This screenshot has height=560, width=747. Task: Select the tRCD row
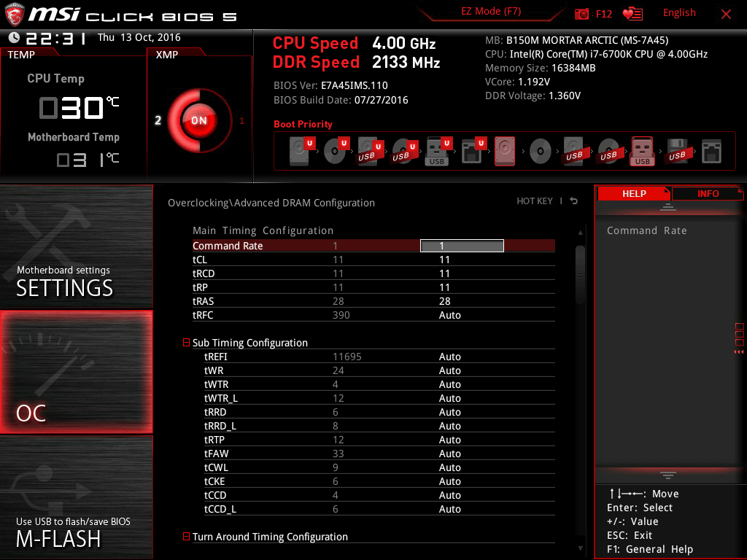tap(373, 273)
